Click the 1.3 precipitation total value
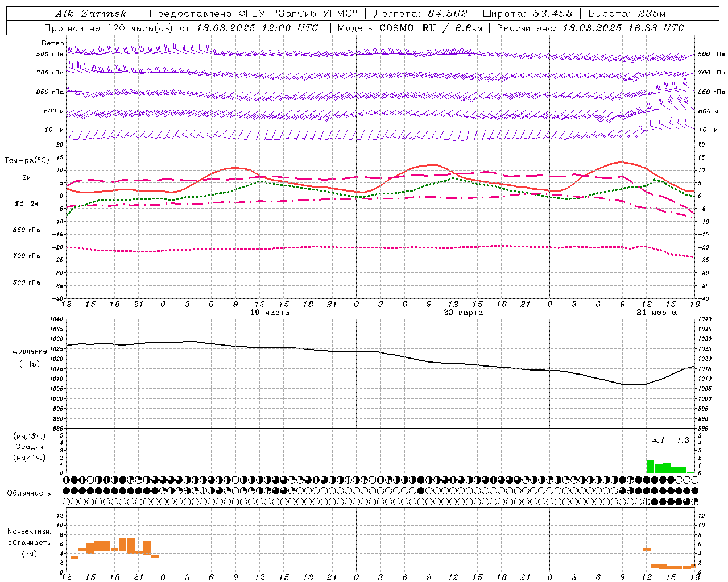The width and height of the screenshot is (728, 582). point(682,440)
